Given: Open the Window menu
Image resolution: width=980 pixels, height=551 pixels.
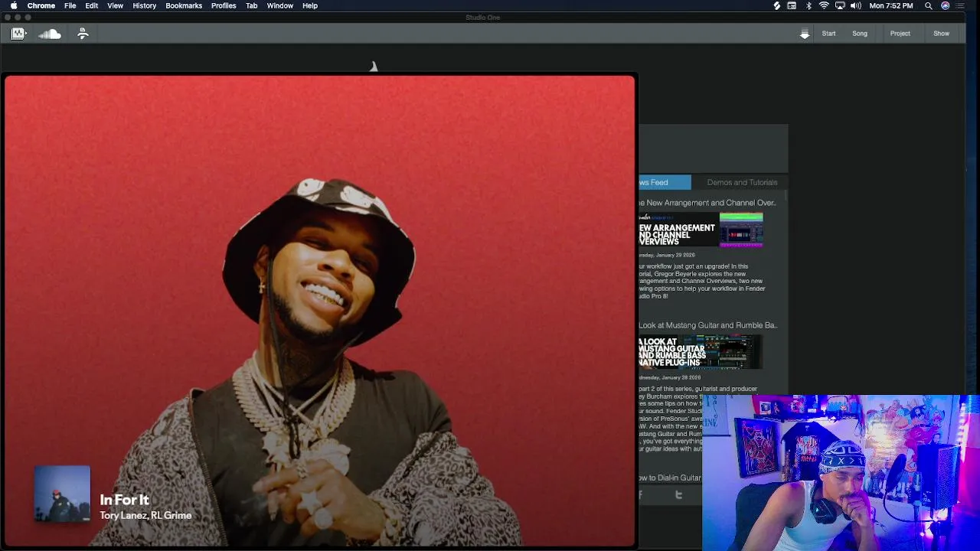Looking at the screenshot, I should 280,5.
